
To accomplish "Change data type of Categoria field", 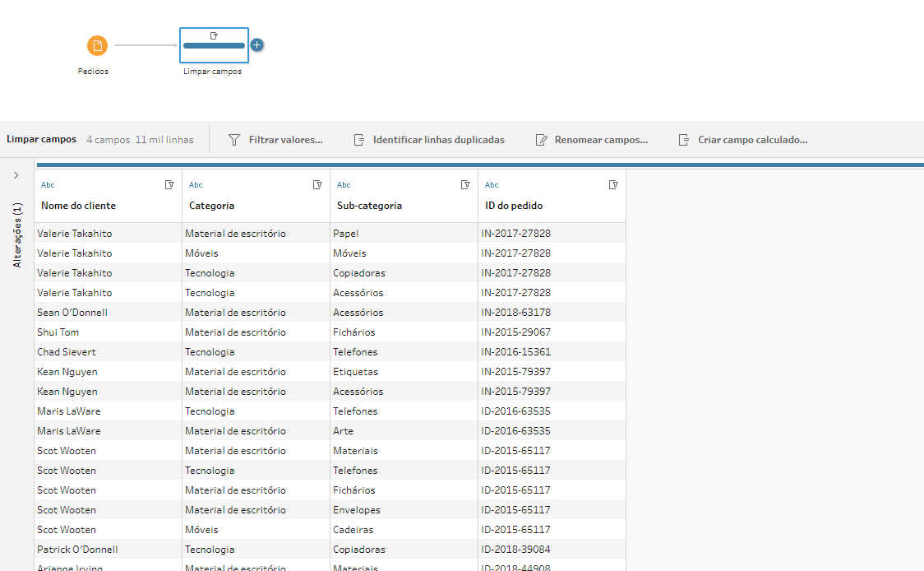I will (x=196, y=185).
